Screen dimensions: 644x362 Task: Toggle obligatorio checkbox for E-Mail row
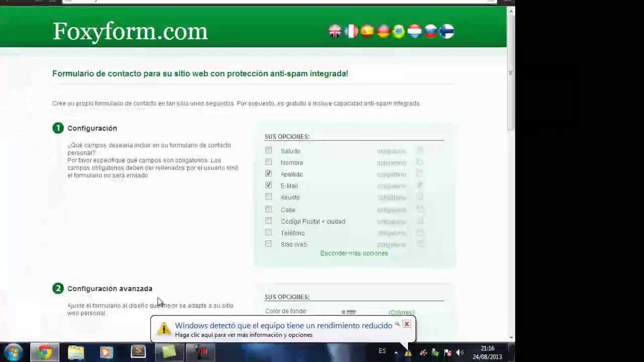tap(420, 186)
